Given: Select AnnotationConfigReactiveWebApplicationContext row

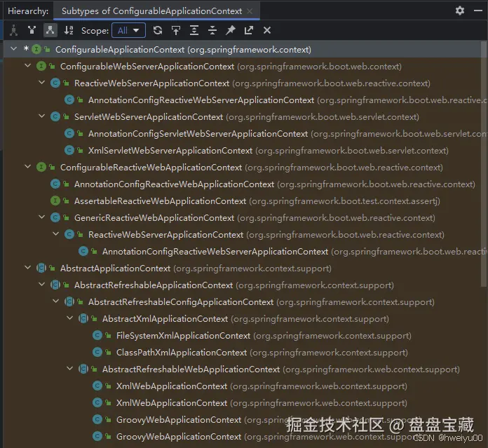Looking at the screenshot, I should tap(242, 184).
